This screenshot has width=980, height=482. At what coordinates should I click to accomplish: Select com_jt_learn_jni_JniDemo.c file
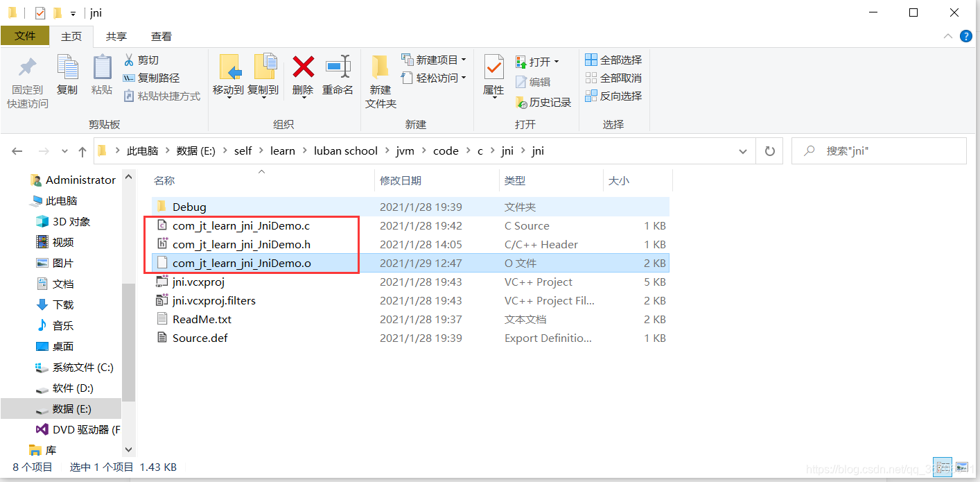(x=410, y=225)
